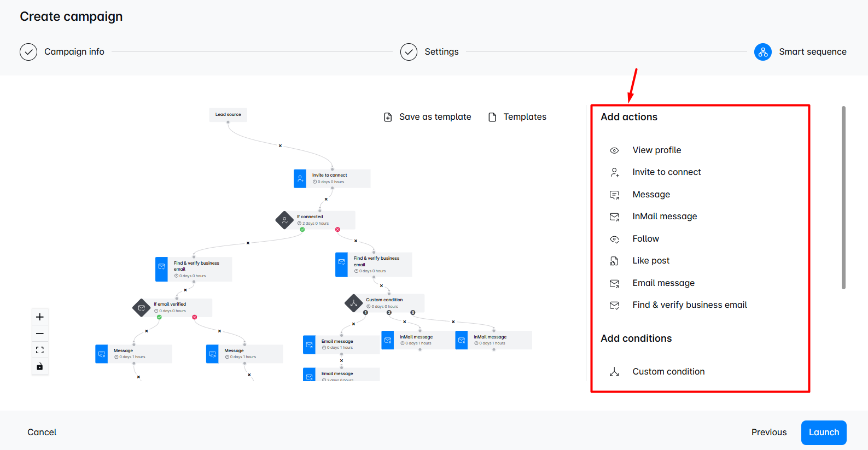
Task: Add a Message action
Action: pos(651,195)
